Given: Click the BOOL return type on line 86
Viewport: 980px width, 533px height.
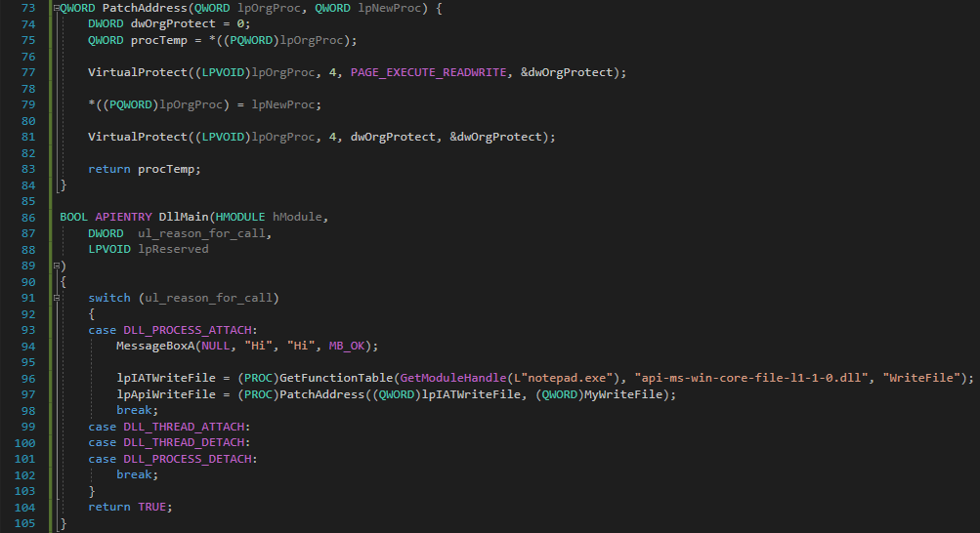Looking at the screenshot, I should 73,217.
